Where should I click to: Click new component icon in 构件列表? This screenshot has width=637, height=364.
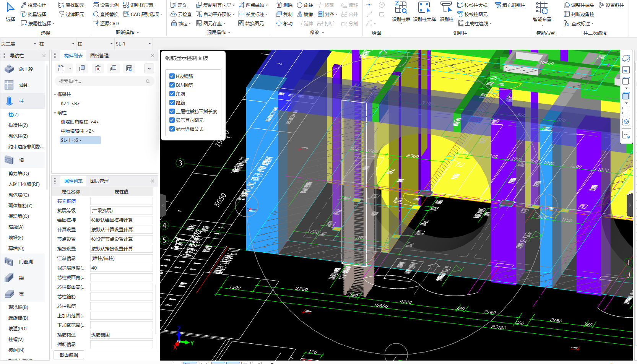(61, 68)
